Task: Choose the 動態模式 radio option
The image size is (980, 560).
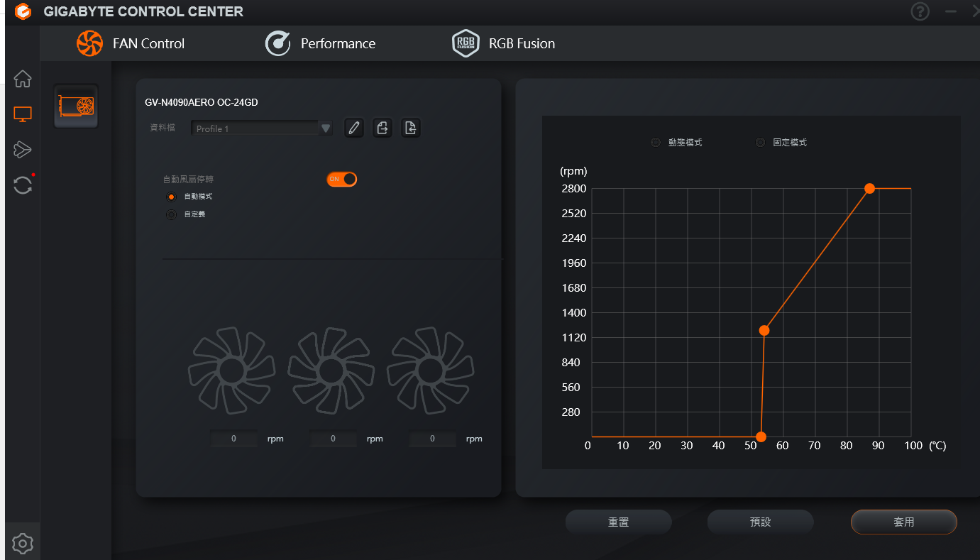Action: [655, 143]
